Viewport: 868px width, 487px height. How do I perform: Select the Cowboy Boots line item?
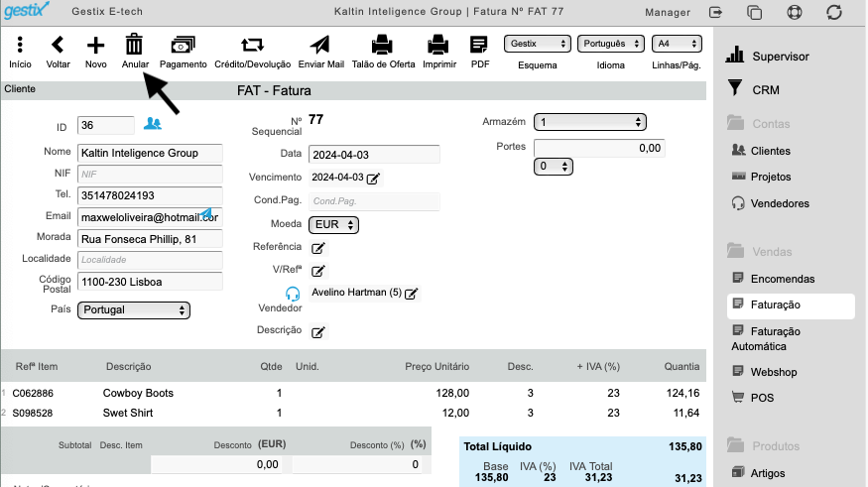138,394
